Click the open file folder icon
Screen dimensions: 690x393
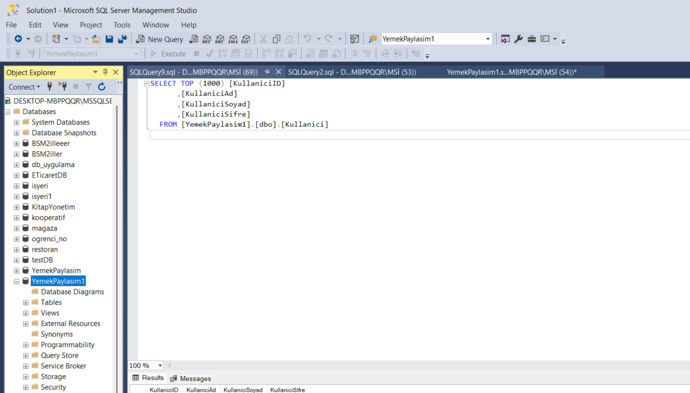tap(96, 39)
